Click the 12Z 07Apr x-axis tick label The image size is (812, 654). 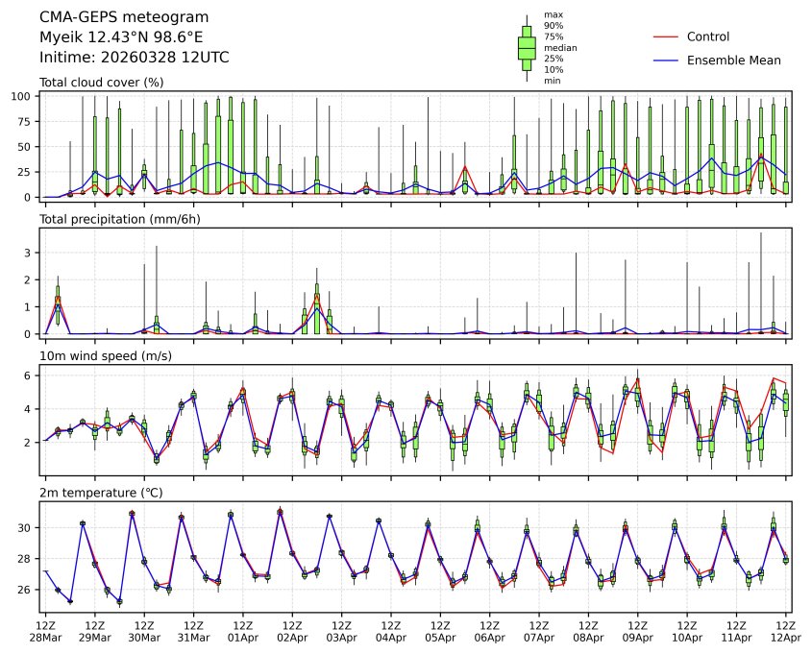(x=539, y=631)
